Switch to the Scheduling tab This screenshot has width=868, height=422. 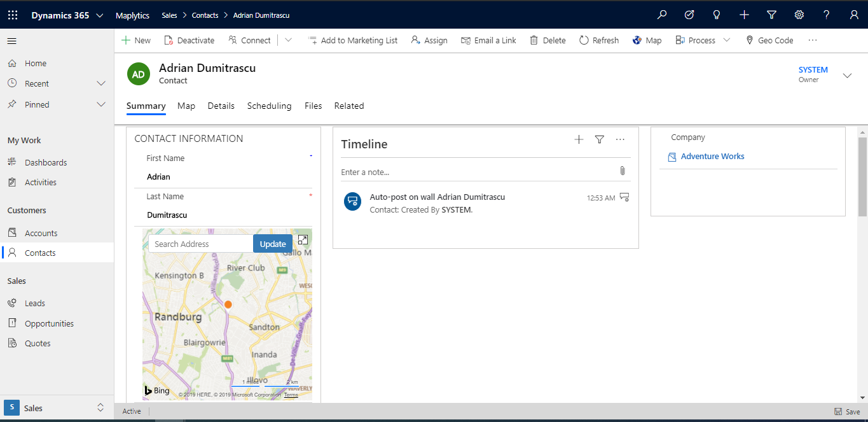pyautogui.click(x=270, y=106)
